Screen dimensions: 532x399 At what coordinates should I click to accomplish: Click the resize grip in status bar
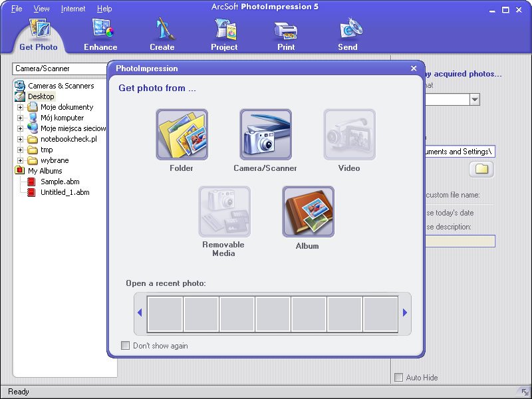525,392
